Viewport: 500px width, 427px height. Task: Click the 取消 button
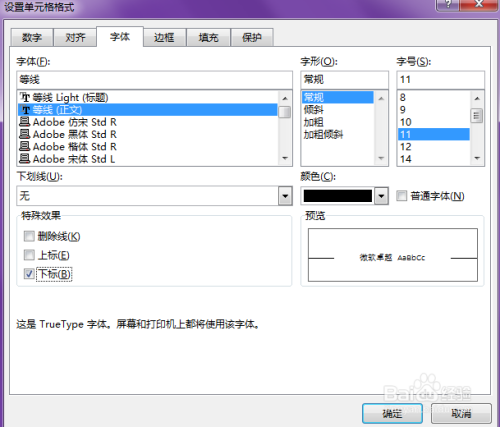click(x=461, y=414)
